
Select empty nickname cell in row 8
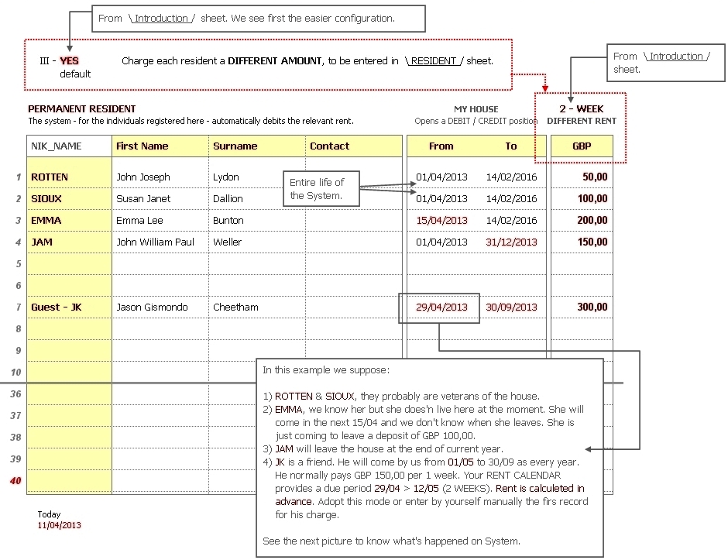point(69,328)
